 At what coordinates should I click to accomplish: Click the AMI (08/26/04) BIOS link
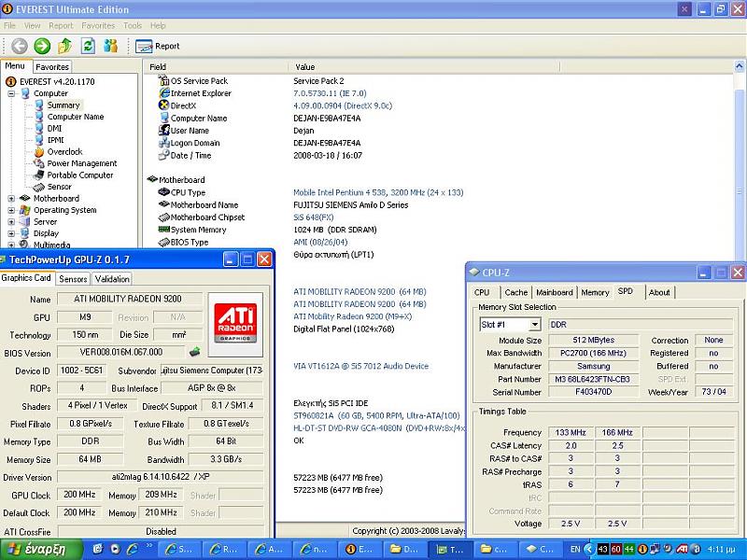pos(320,242)
